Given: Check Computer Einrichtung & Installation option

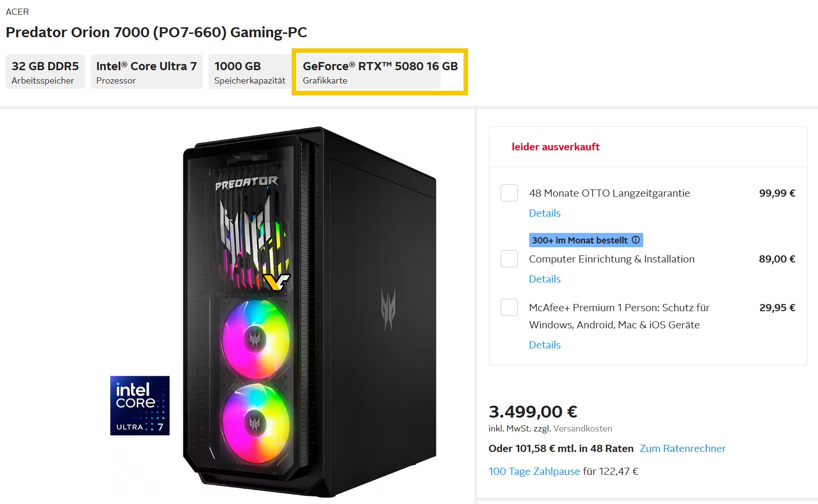Looking at the screenshot, I should click(x=509, y=259).
